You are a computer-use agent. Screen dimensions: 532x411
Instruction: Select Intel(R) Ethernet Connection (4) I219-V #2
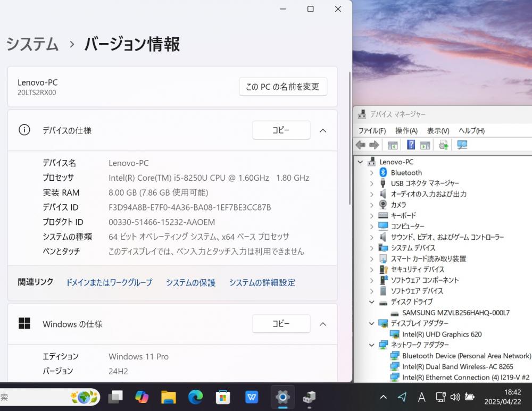pyautogui.click(x=465, y=377)
